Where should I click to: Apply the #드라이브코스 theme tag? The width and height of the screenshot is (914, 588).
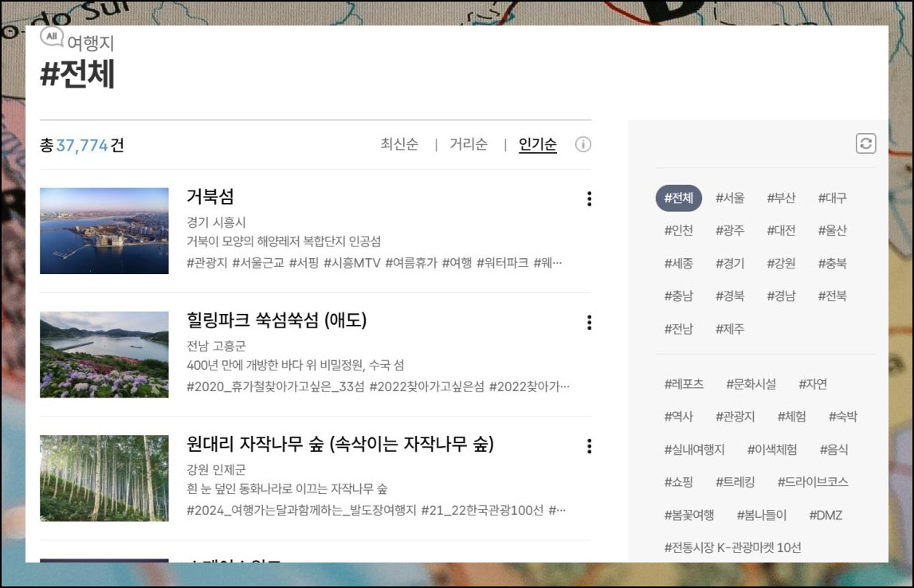point(813,482)
